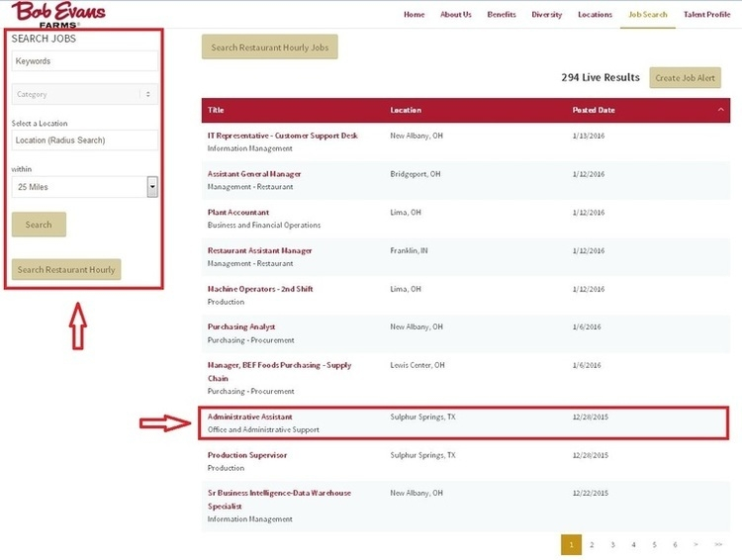Screen dimensions: 742x560
Task: Open Machine Operators - 2nd Shift job
Action: tap(260, 289)
